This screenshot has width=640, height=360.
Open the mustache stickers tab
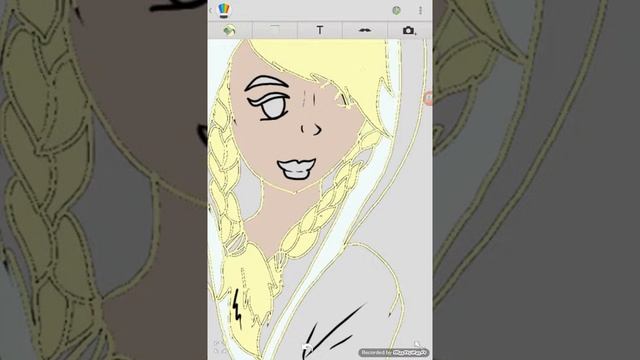[364, 31]
